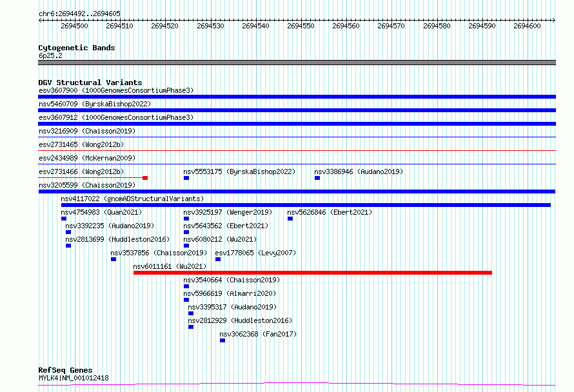The height and width of the screenshot is (392, 574).
Task: Open the Cytogenetic Bands track title
Action: pos(77,48)
